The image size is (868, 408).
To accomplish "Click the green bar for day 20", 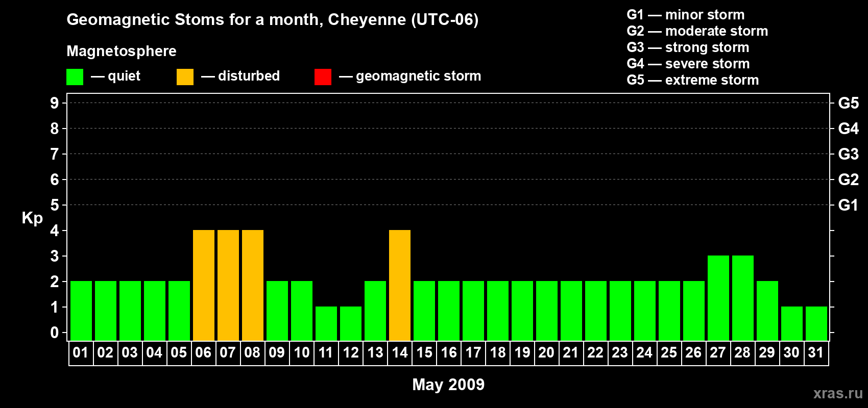I will pos(547,311).
